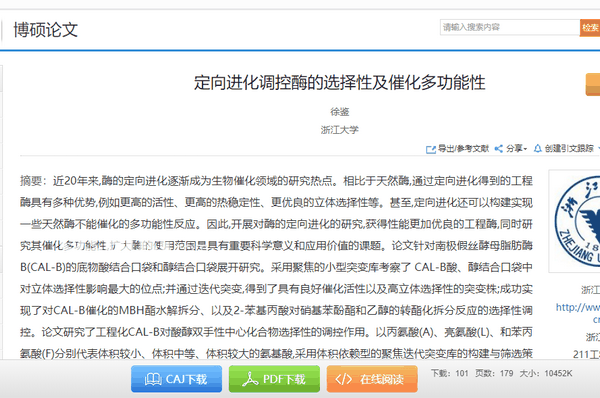Click the bell icon for citation tracking

(x=538, y=148)
